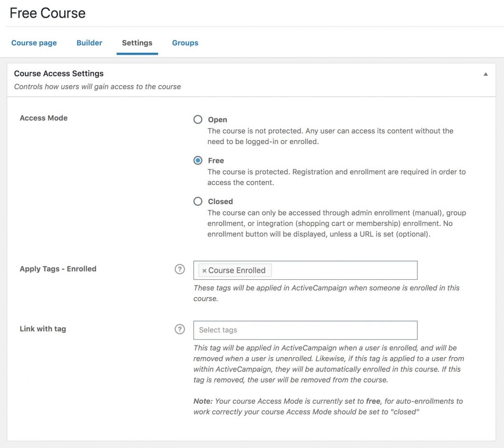504x448 pixels.
Task: Select the Settings tab
Action: click(x=137, y=43)
